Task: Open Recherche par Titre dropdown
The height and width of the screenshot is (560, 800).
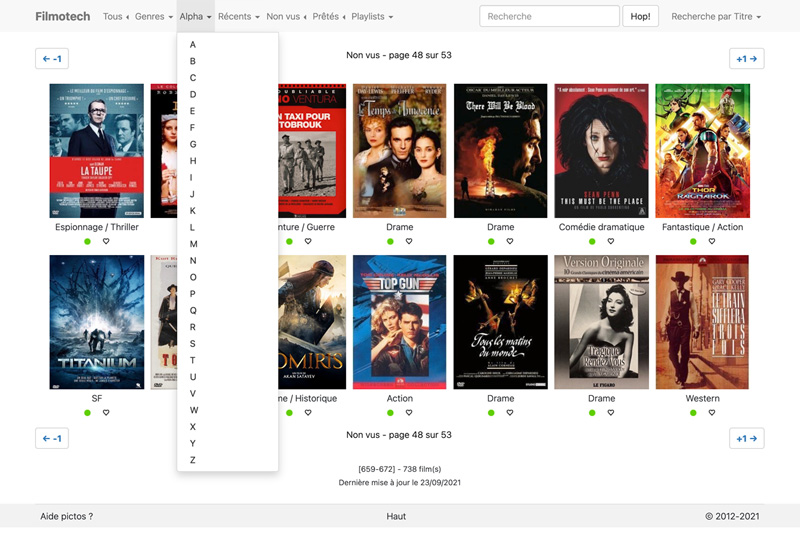Action: [716, 16]
